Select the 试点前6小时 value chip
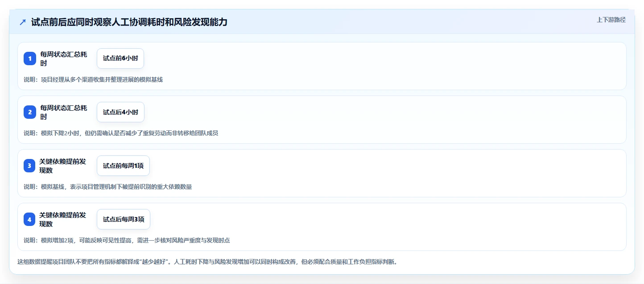Viewport: 644px width, 284px height. 120,58
